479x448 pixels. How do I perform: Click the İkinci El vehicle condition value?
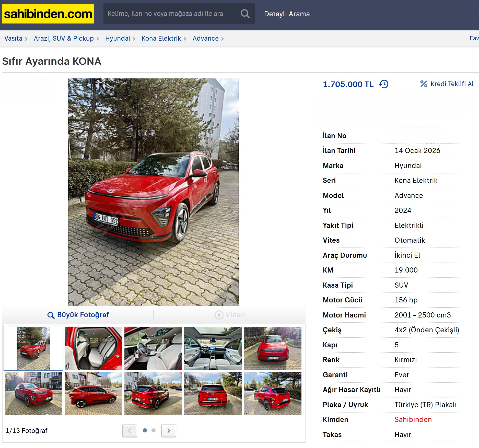(x=407, y=255)
